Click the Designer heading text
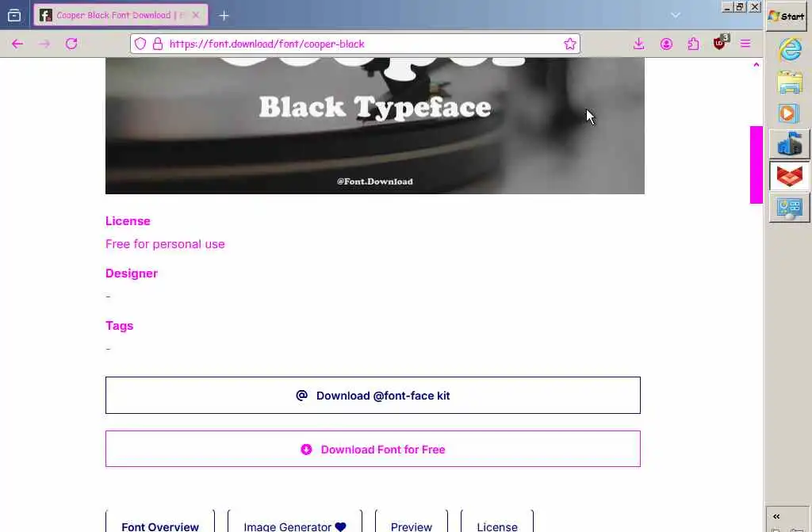 (x=132, y=274)
